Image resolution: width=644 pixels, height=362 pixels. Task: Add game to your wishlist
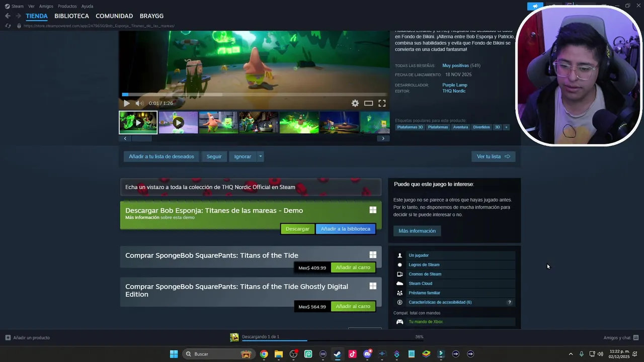pyautogui.click(x=161, y=156)
